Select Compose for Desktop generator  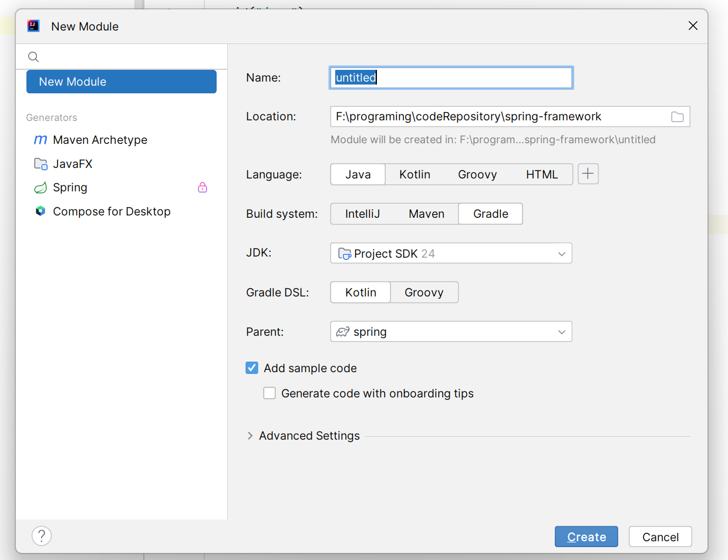(x=122, y=211)
